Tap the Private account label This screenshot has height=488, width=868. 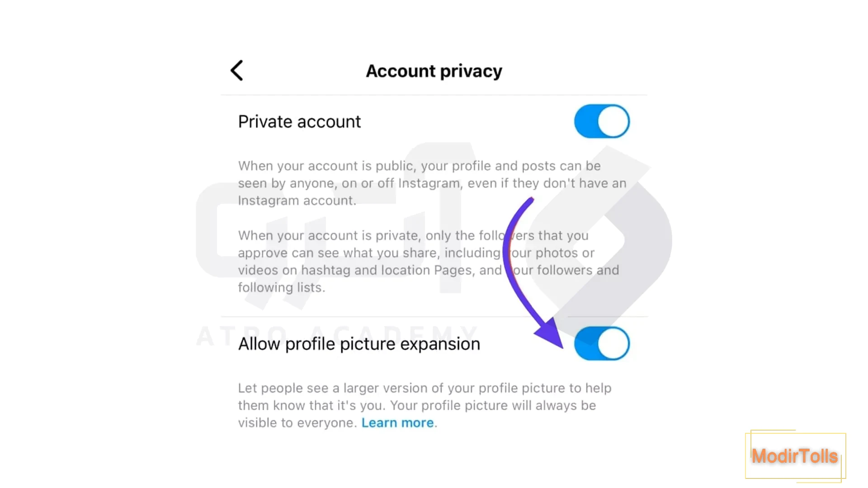coord(299,121)
